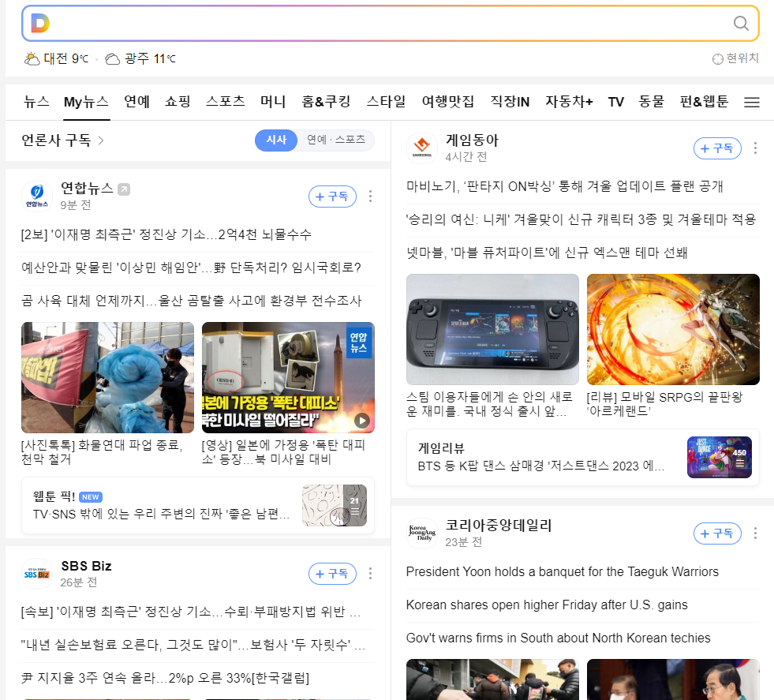Open headline about 이상민 해임안 임시국회
774x700 pixels.
[191, 268]
